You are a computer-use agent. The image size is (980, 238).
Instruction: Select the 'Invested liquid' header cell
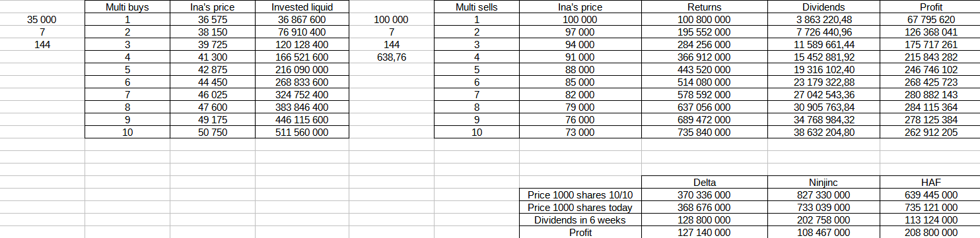302,7
